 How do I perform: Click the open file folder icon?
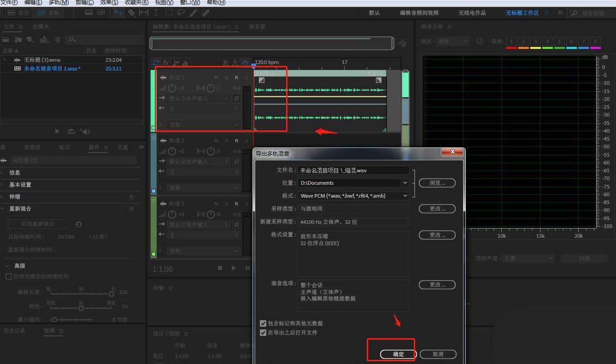point(6,40)
